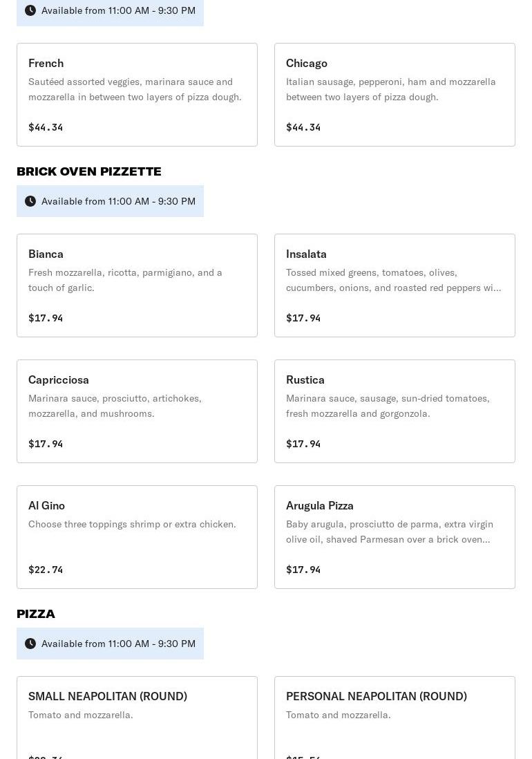Click the BRICK OVEN PIZZETTE section heading
Viewport: 532px width, 759px height.
pyautogui.click(x=89, y=171)
